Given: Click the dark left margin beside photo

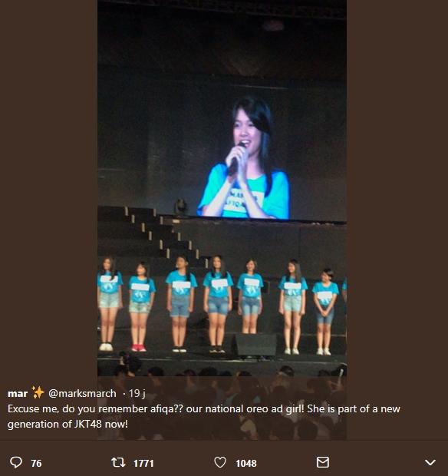Looking at the screenshot, I should (48, 188).
